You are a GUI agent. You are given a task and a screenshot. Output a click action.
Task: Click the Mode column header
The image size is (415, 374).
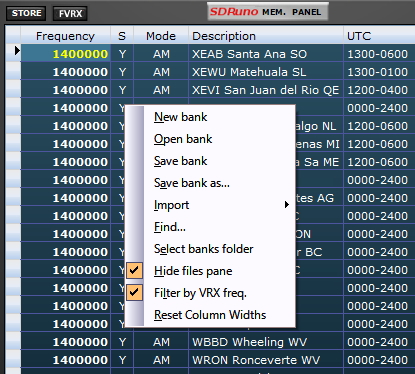[x=161, y=36]
